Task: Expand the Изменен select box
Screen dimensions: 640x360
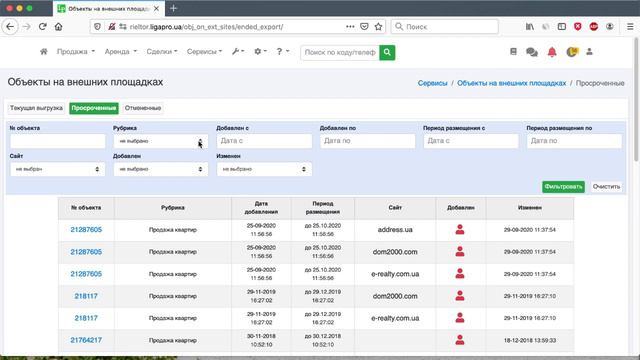Action: coord(264,169)
